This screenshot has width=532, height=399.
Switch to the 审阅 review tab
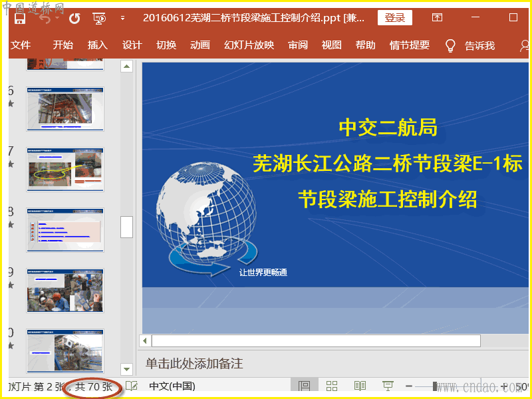[298, 45]
